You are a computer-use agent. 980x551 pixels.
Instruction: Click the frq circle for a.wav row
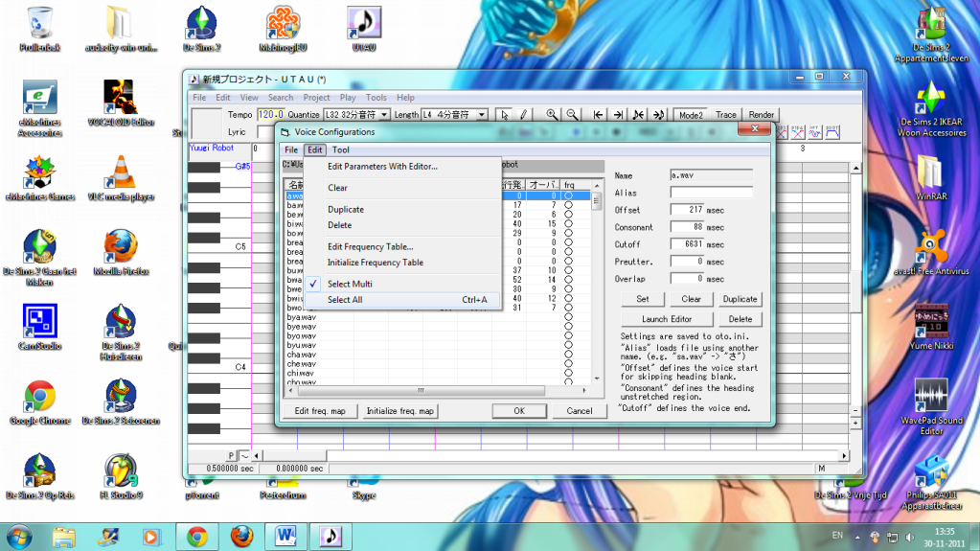click(x=568, y=195)
